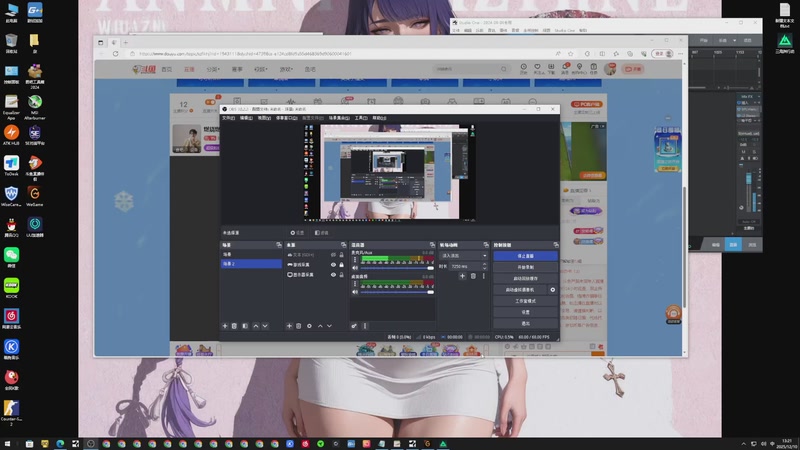The height and width of the screenshot is (450, 800).
Task: Adjust 麦克风/Aux volume slider
Action: pyautogui.click(x=397, y=268)
